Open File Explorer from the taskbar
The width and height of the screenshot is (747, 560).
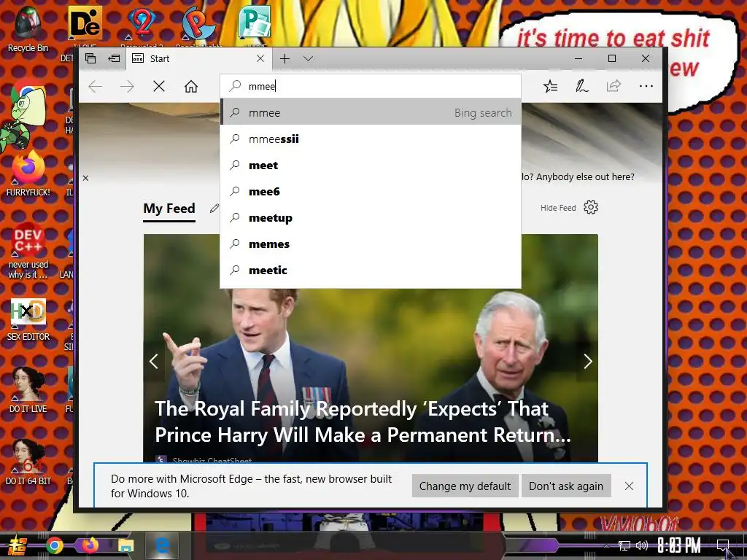[125, 545]
